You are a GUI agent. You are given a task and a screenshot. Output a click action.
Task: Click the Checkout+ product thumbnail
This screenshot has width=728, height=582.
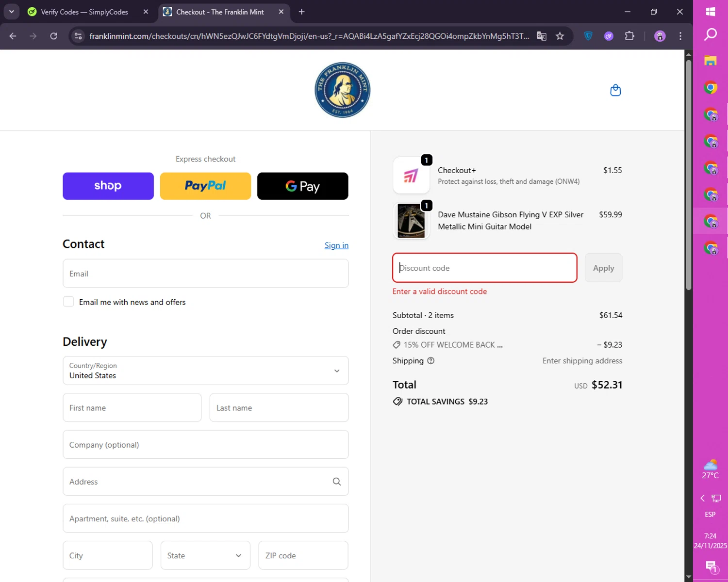pyautogui.click(x=411, y=175)
